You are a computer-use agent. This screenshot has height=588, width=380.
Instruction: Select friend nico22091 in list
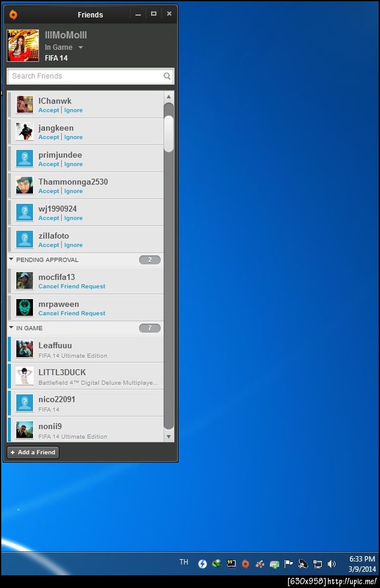86,403
